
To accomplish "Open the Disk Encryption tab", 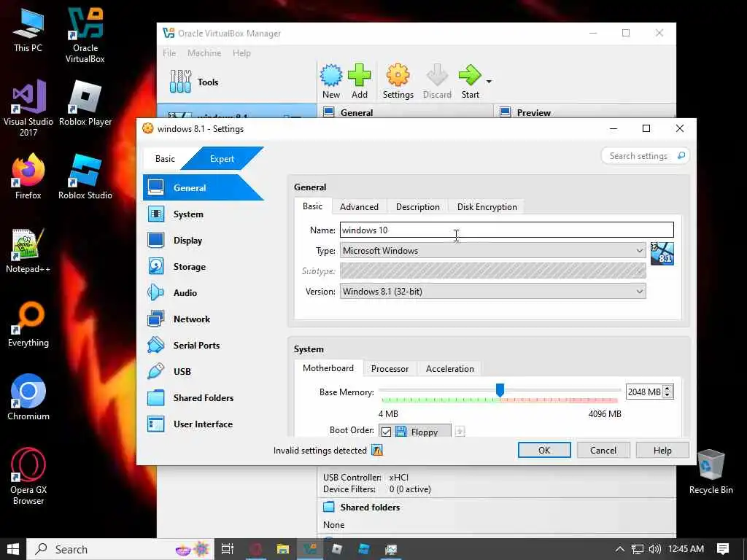I will point(487,206).
